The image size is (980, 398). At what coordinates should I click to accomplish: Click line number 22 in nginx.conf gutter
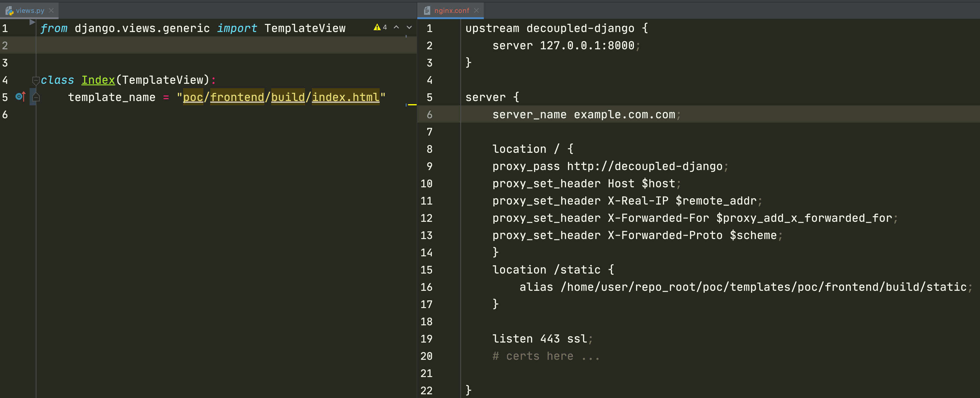(x=427, y=391)
